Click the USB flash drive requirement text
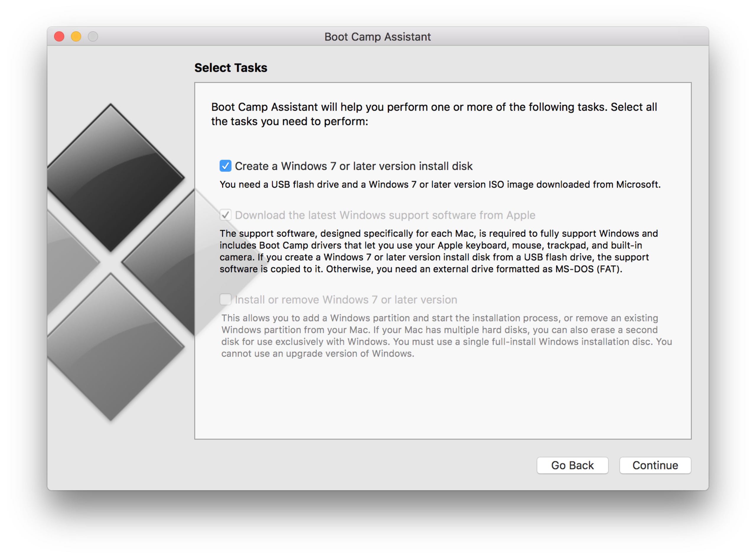 440,184
